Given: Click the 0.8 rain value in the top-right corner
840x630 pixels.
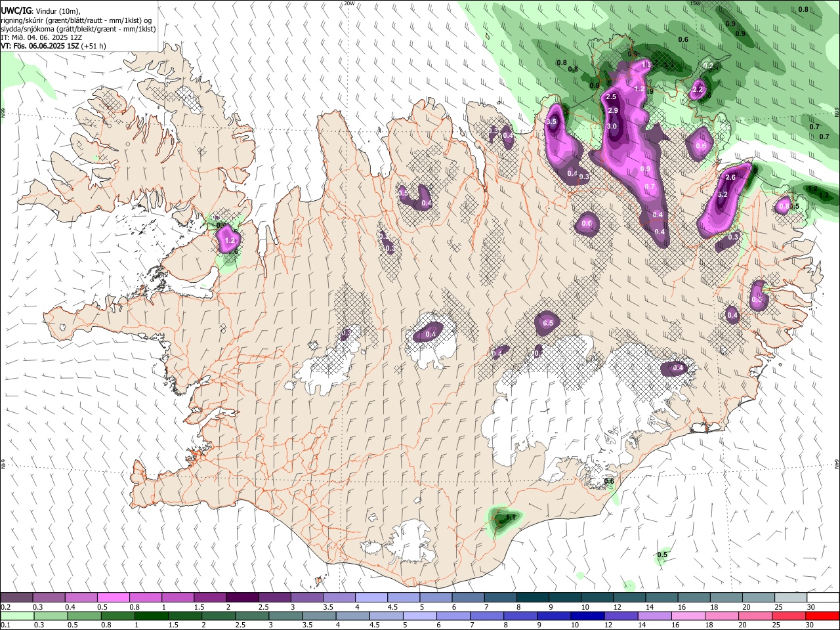Looking at the screenshot, I should (x=803, y=9).
